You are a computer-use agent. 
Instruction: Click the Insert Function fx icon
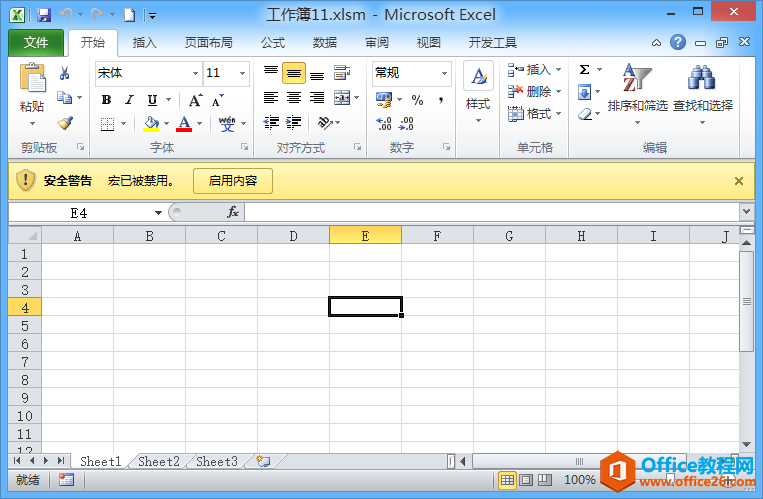(233, 212)
